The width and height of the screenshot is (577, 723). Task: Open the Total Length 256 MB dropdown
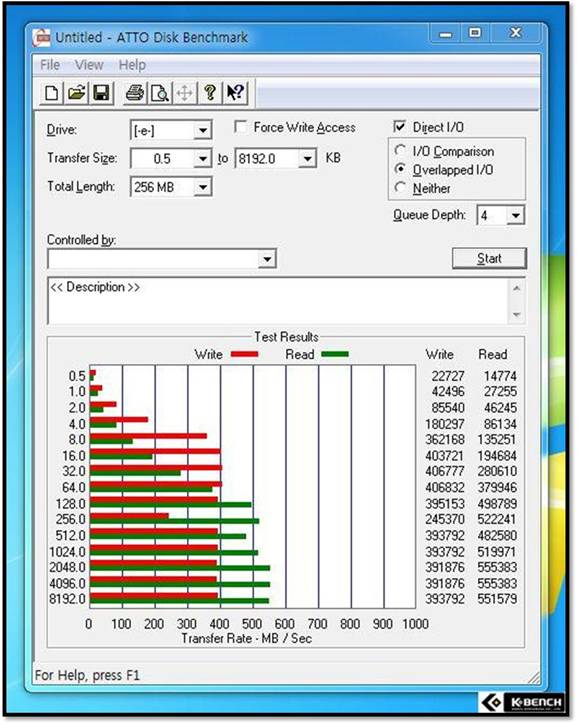202,187
